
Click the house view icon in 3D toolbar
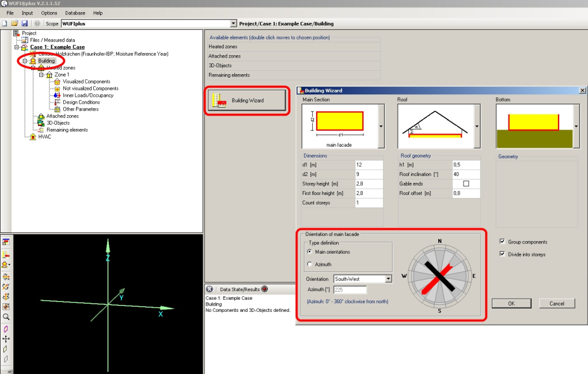[6, 265]
